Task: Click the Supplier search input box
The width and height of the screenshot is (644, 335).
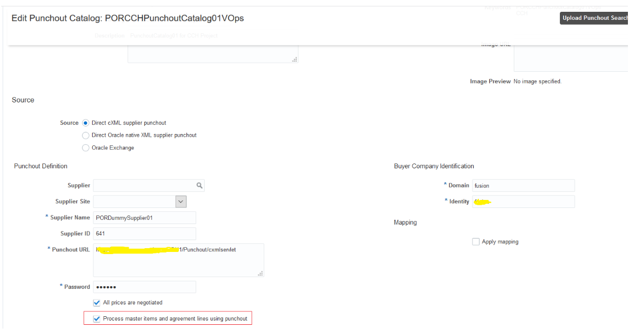Action: pos(144,185)
